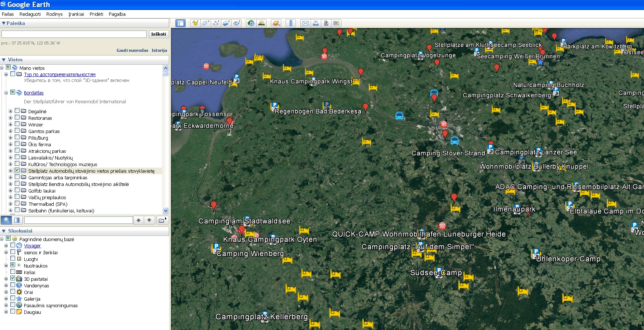The height and width of the screenshot is (330, 644).
Task: Expand the Thermalbad (SPA) folder
Action: pyautogui.click(x=10, y=204)
